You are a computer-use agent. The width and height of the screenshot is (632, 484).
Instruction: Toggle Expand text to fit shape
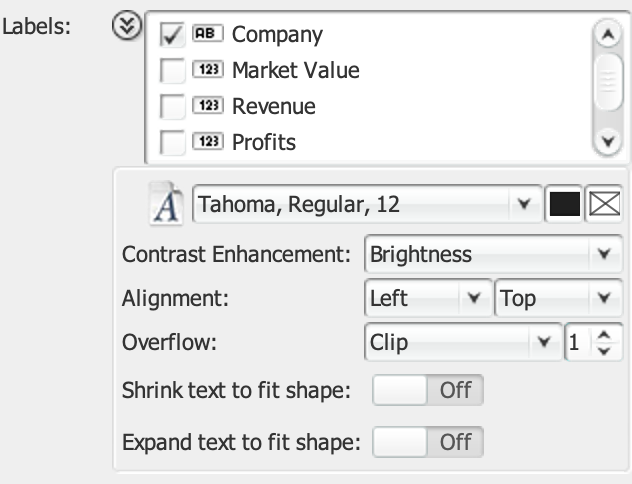point(427,441)
